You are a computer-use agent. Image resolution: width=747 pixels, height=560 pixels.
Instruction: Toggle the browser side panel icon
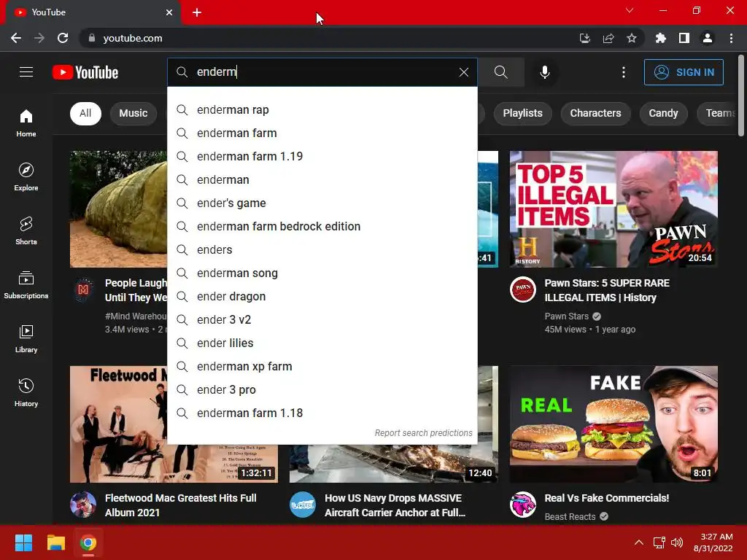[x=684, y=38]
